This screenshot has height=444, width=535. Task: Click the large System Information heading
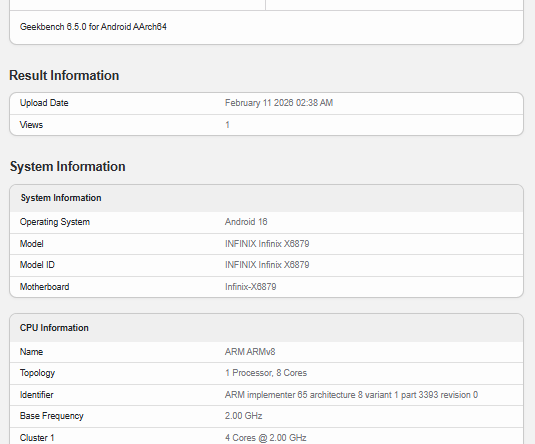(68, 167)
